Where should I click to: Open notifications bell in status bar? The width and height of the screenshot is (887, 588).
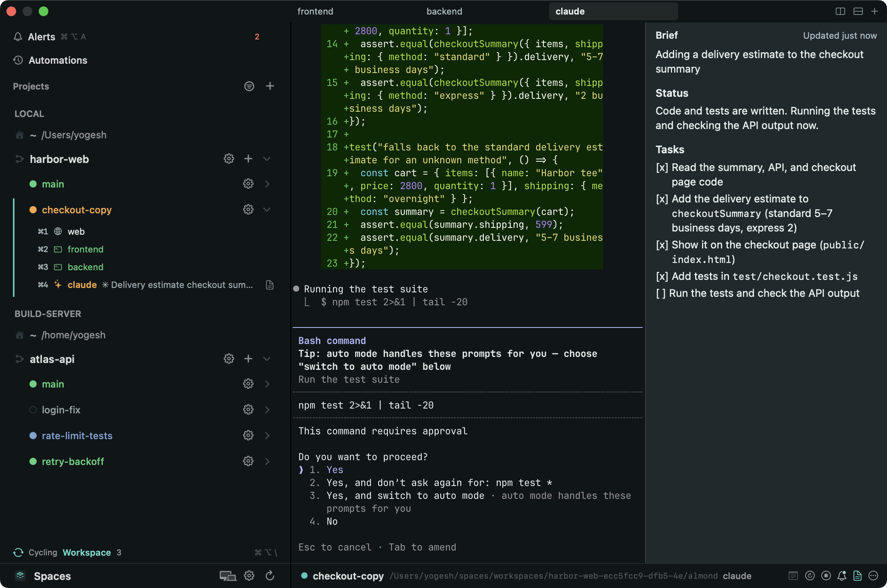coord(842,576)
